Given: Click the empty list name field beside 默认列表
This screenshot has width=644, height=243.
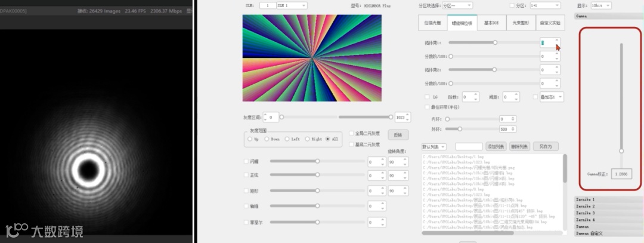Looking at the screenshot, I should click(x=469, y=146).
